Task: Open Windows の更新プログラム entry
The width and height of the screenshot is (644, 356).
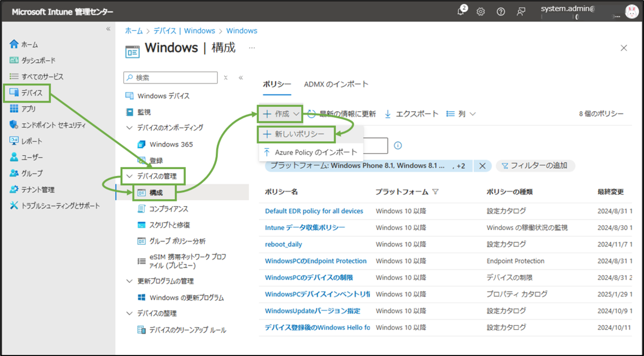Action: [x=180, y=297]
